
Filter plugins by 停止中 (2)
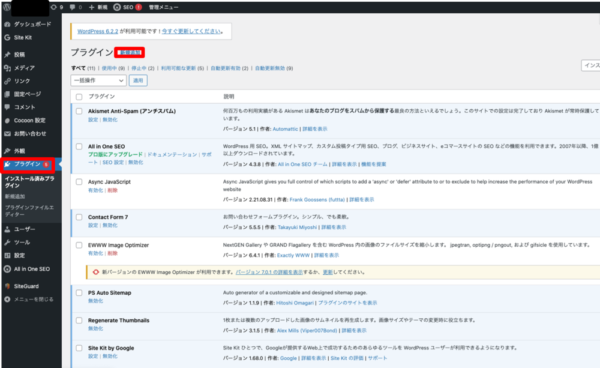(143, 68)
